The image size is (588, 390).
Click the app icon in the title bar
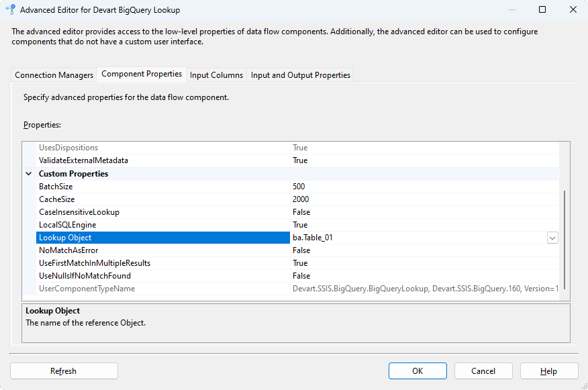10,10
